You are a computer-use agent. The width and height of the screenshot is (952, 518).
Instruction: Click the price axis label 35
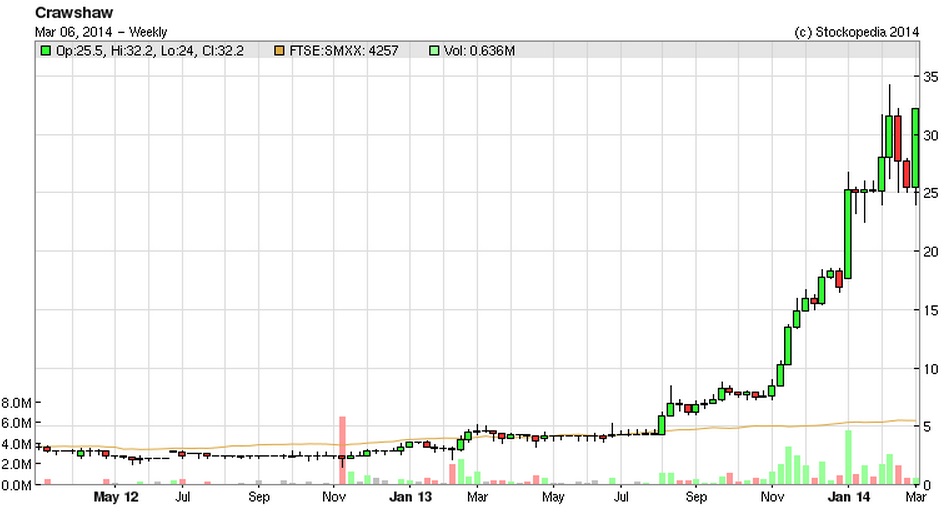(x=930, y=77)
